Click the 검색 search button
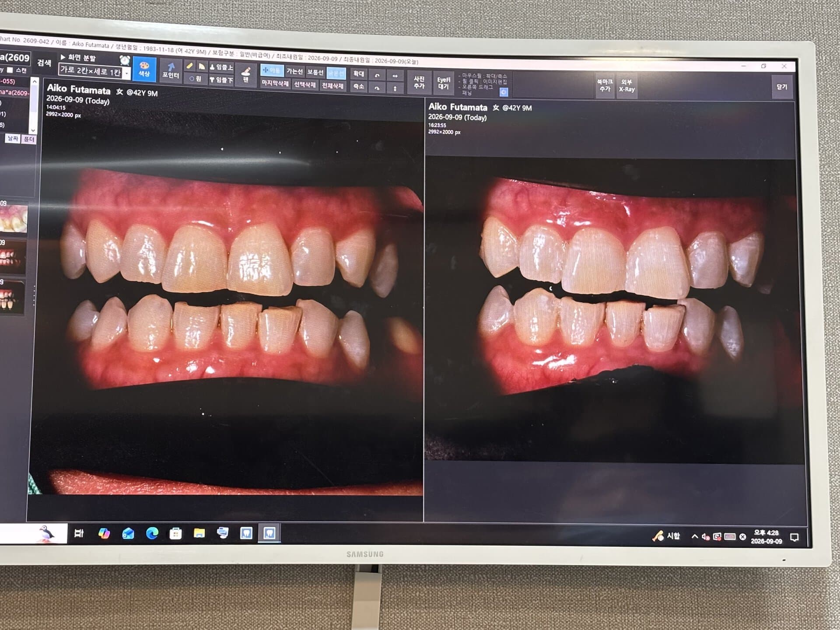The image size is (840, 630). tap(44, 63)
